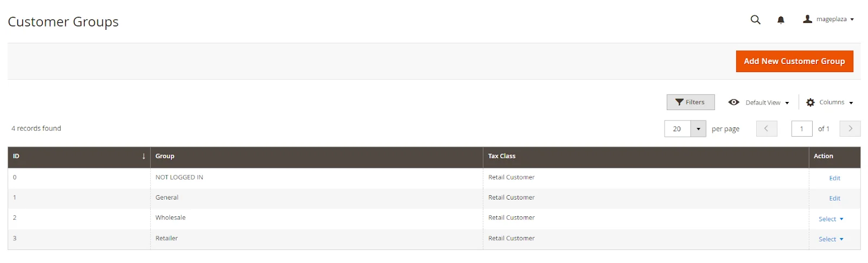This screenshot has width=868, height=263.
Task: Expand the Columns dropdown arrow
Action: tap(851, 103)
